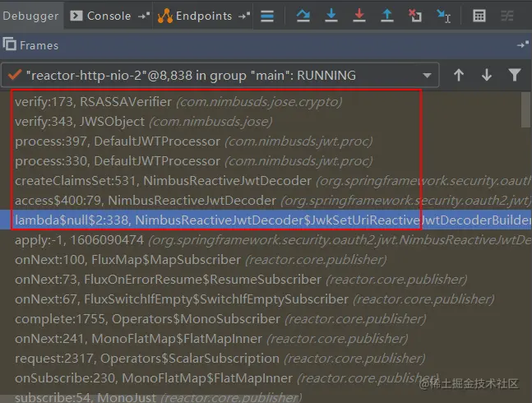Select frame verify:343, JWSObject
The height and width of the screenshot is (403, 532).
pos(260,122)
